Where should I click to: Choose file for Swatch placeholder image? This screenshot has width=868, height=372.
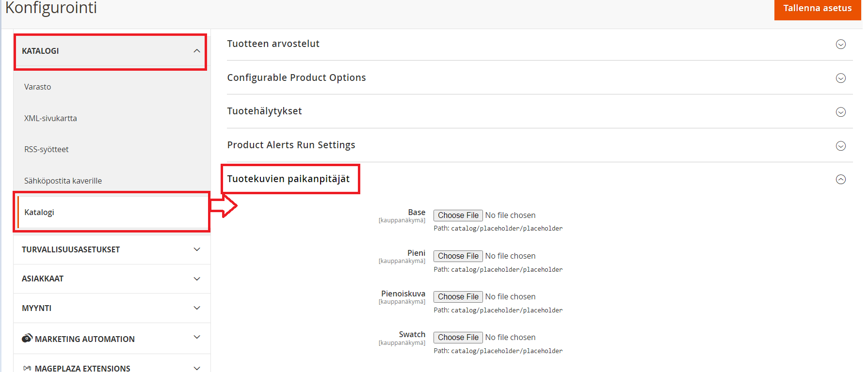(458, 338)
